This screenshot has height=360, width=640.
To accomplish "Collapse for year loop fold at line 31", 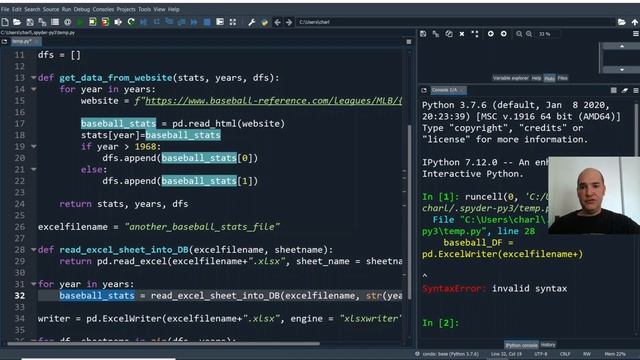I will (33, 284).
